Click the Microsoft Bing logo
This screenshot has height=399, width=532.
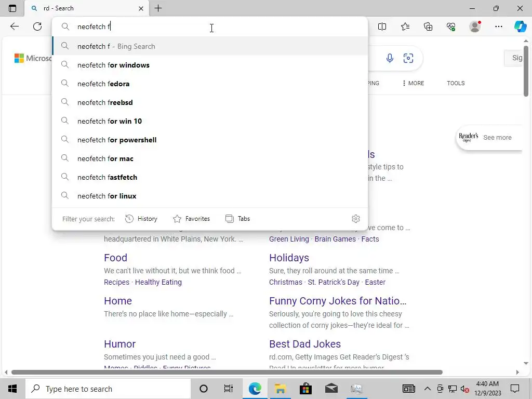pyautogui.click(x=33, y=58)
